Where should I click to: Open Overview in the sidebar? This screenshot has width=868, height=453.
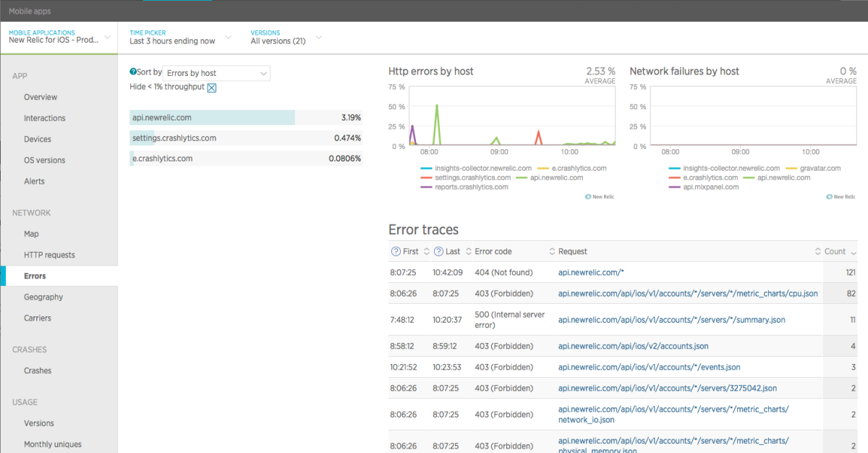coord(41,97)
